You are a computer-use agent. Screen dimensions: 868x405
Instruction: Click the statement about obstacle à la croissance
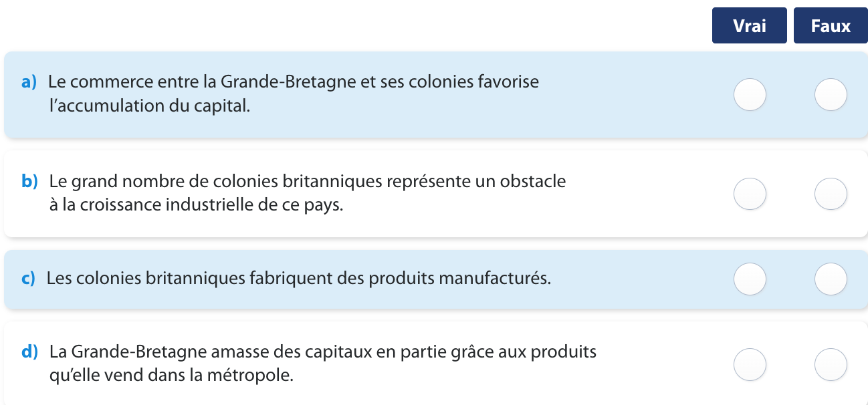[307, 193]
